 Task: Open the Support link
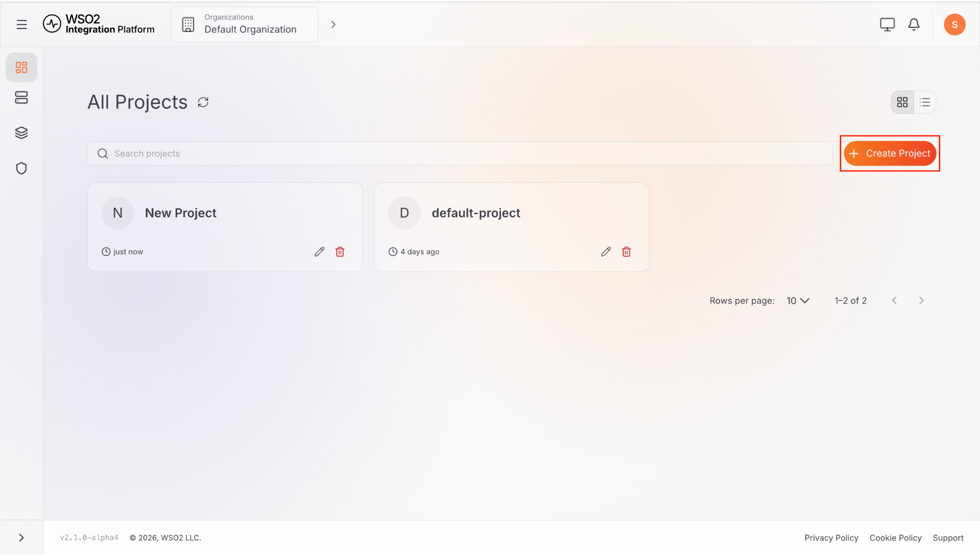[948, 538]
